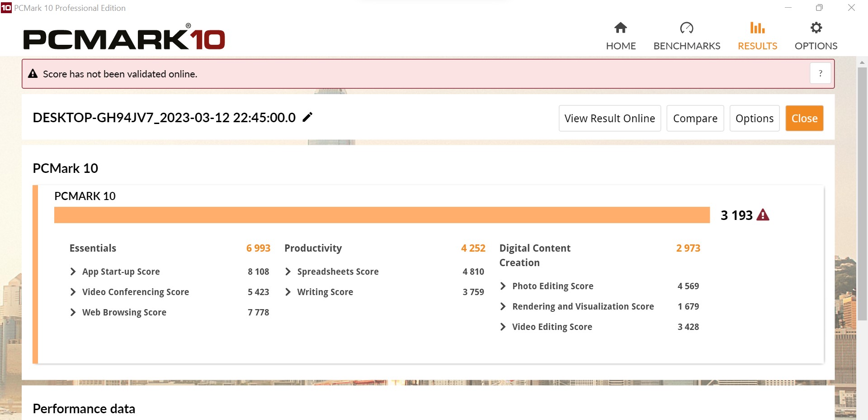Image resolution: width=868 pixels, height=420 pixels.
Task: Minimize the PCMark 10 window
Action: tap(788, 8)
